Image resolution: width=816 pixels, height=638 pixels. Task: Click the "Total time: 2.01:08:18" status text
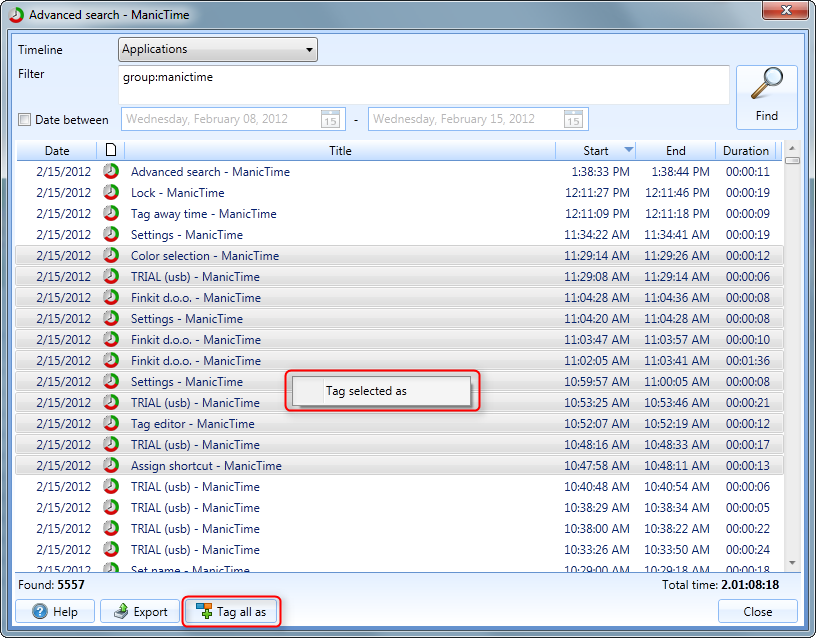(x=720, y=585)
